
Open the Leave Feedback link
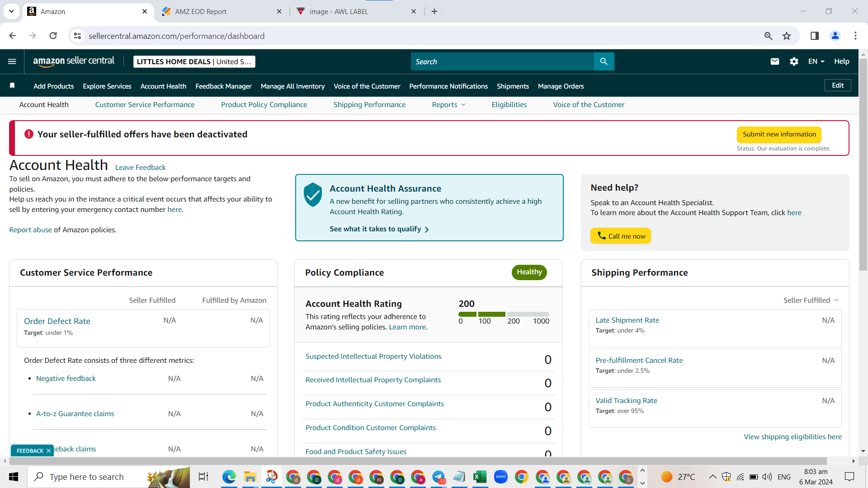coord(140,167)
